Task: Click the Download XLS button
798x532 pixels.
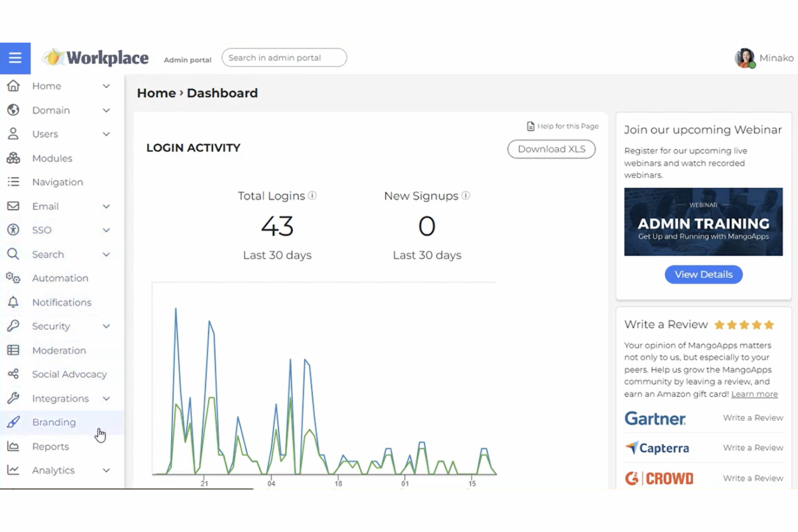Action: click(551, 149)
